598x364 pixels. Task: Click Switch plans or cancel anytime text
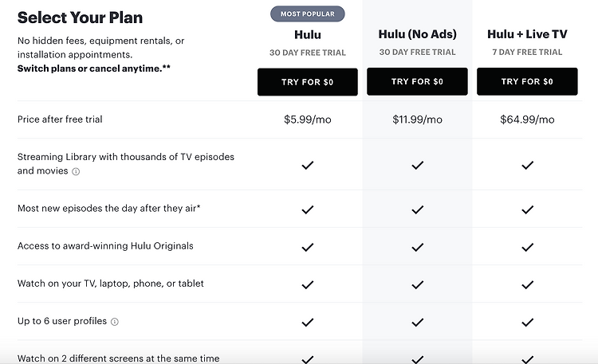click(94, 68)
